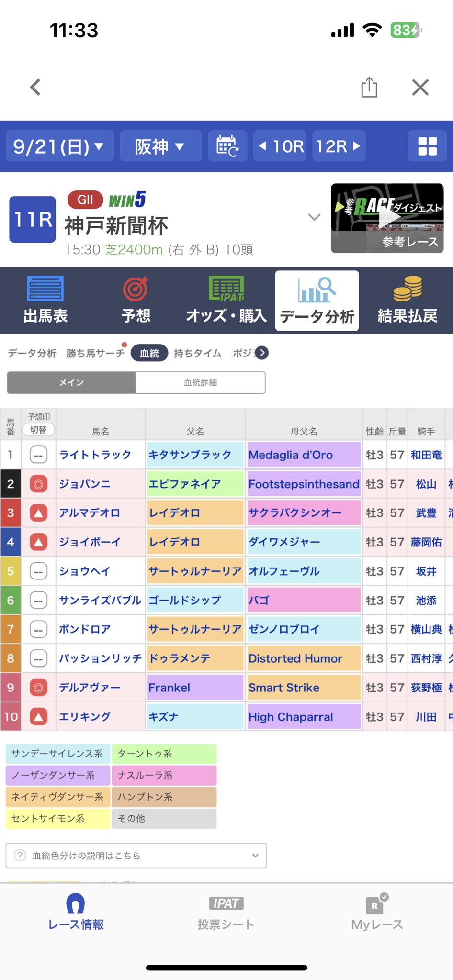Tap the GII grade badge

pyautogui.click(x=85, y=200)
